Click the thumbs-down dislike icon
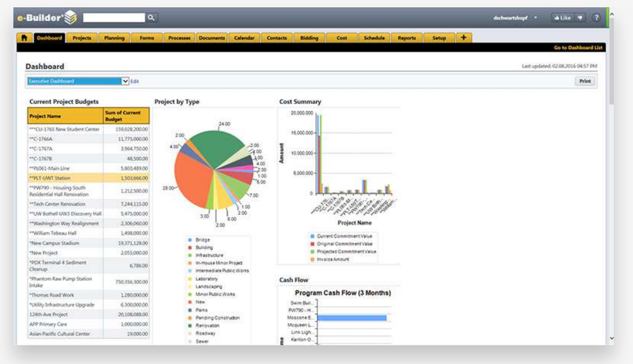This screenshot has width=633, height=364. pyautogui.click(x=580, y=18)
